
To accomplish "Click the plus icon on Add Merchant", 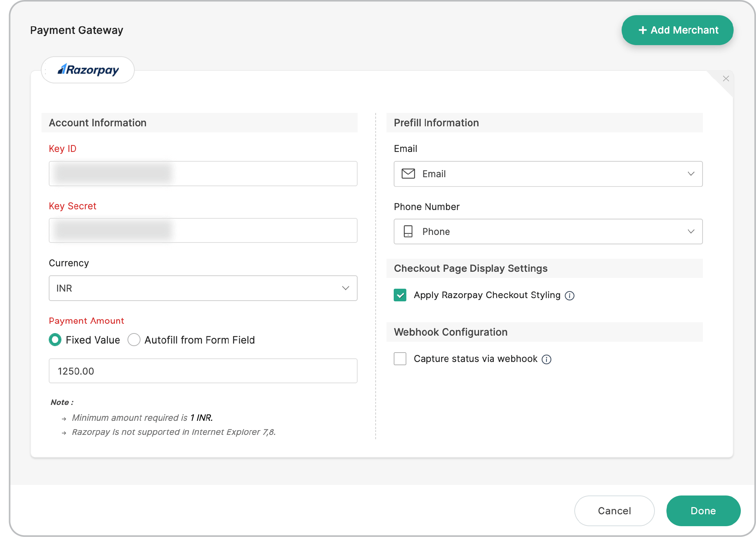I will point(643,30).
